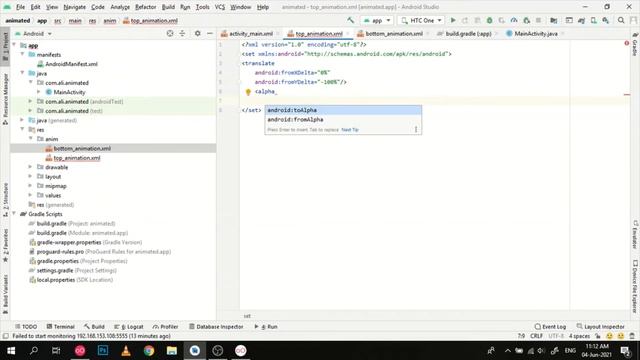Click the 4 spaces indent setting
The height and width of the screenshot is (360, 640).
[x=579, y=336]
